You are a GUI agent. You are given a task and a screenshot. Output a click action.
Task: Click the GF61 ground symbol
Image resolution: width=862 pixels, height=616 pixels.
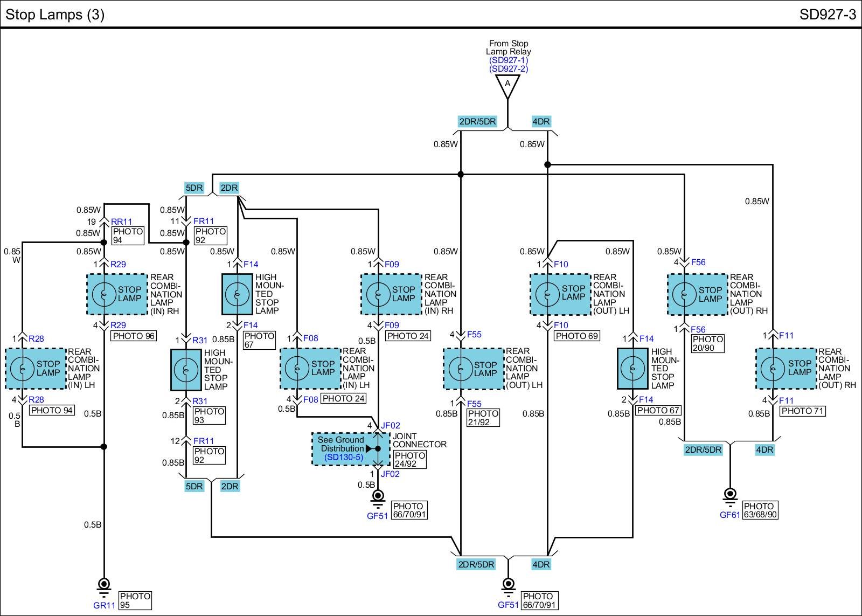(730, 495)
